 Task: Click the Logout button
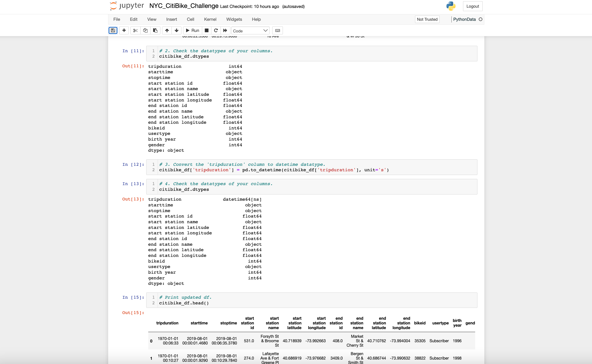click(472, 6)
